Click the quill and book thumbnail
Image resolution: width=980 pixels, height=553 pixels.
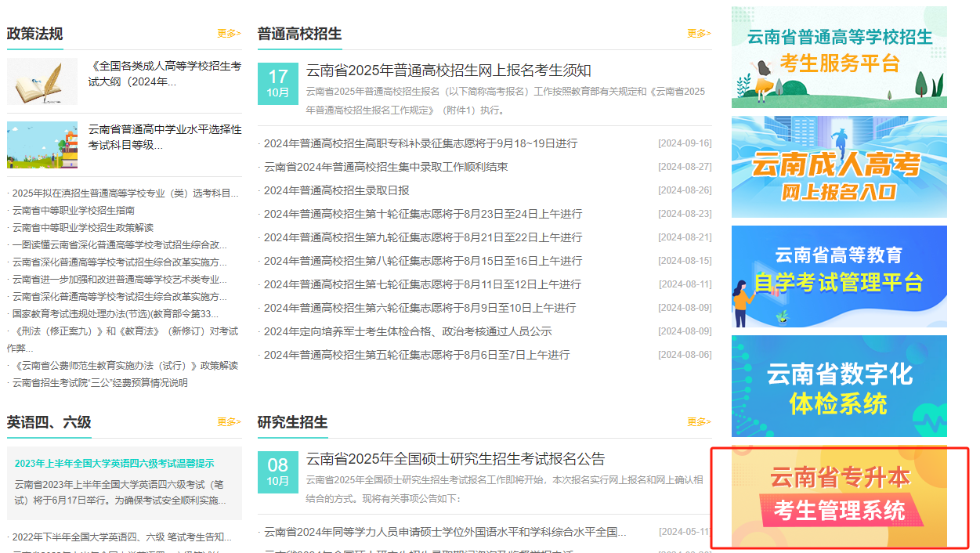point(42,81)
